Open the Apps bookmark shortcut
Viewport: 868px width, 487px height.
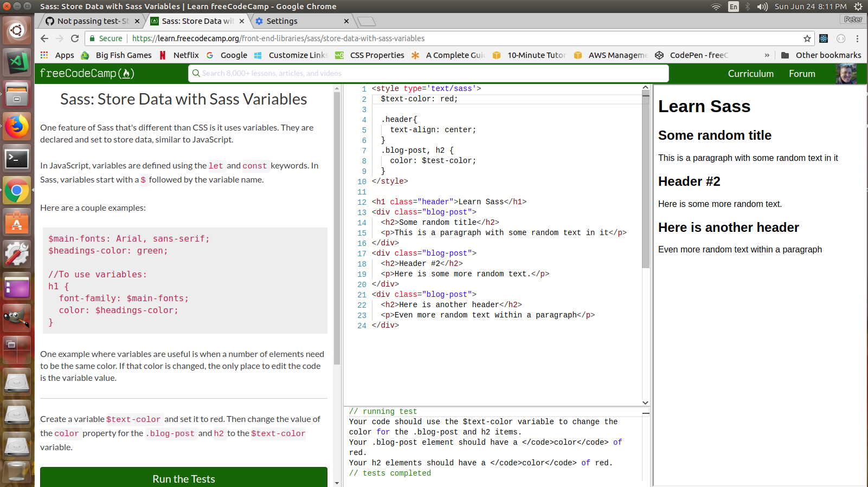(x=57, y=55)
